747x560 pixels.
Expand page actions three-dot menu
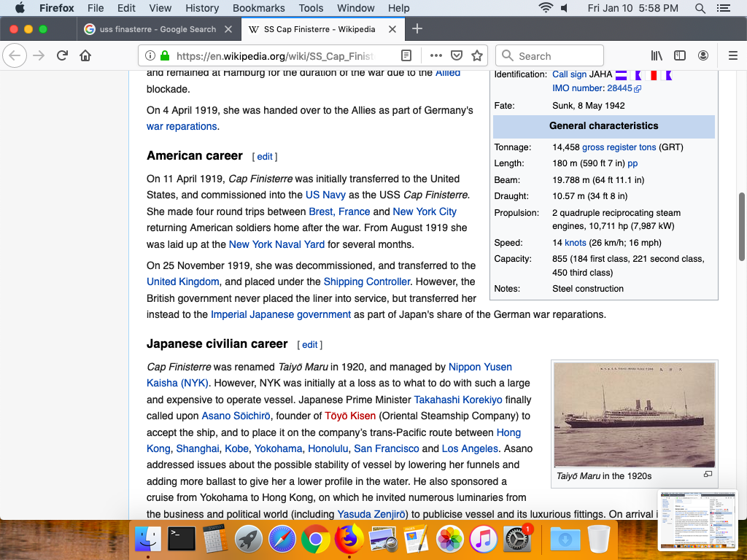(x=436, y=56)
